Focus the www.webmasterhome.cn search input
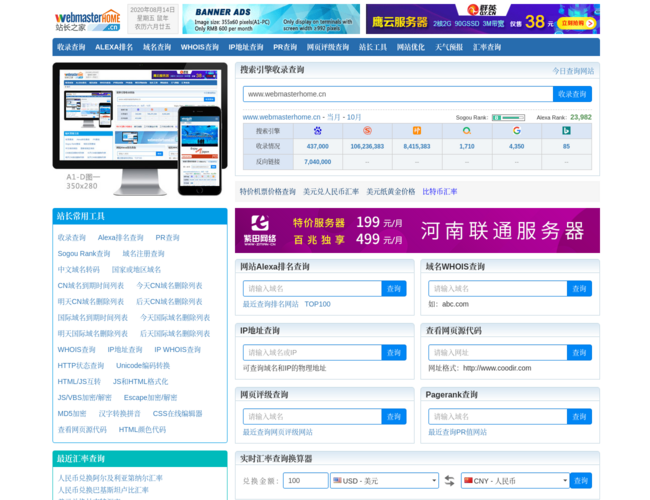This screenshot has width=650, height=500. pyautogui.click(x=398, y=94)
